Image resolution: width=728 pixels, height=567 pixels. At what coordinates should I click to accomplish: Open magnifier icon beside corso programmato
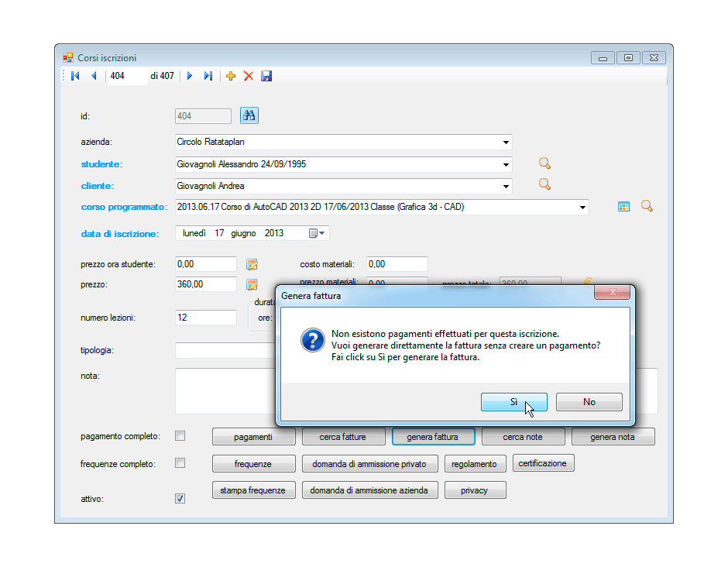click(x=647, y=206)
